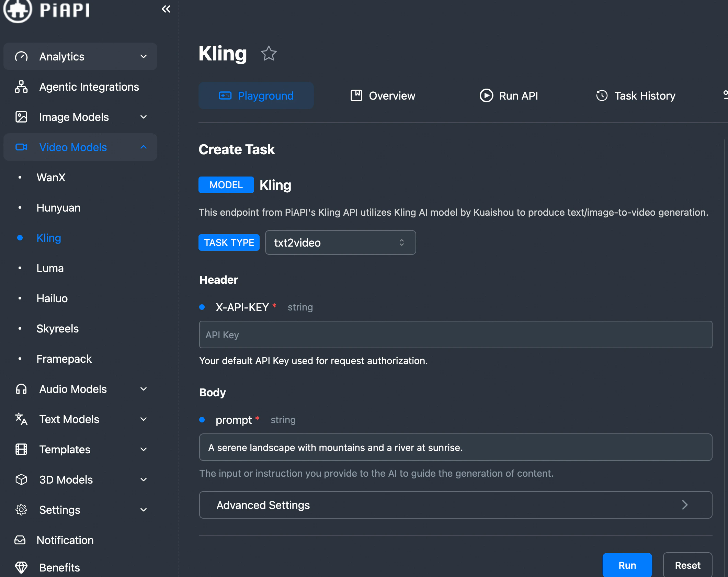Screen dimensions: 728x577
Task: Click the PiAPI wordmark text
Action: pos(65,10)
